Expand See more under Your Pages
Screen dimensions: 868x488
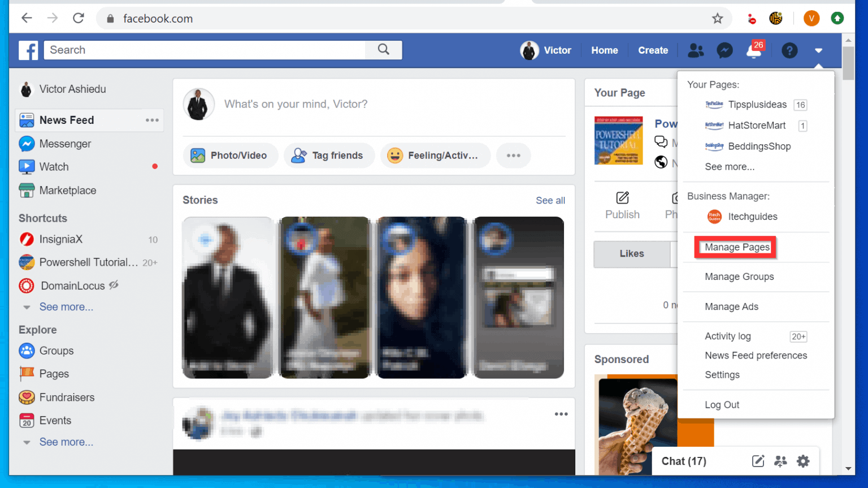tap(729, 166)
